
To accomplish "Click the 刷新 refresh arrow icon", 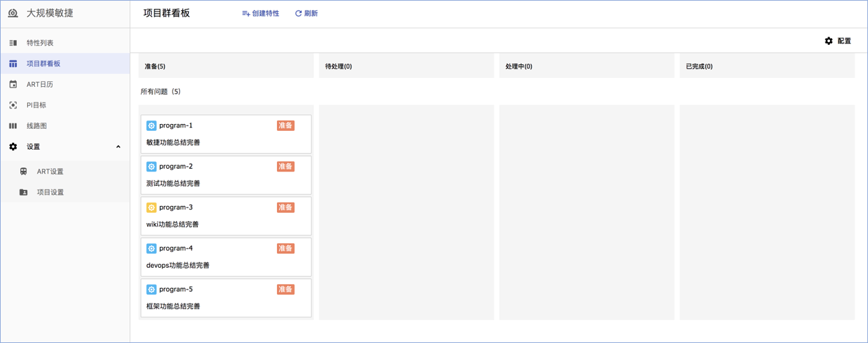I will click(298, 14).
